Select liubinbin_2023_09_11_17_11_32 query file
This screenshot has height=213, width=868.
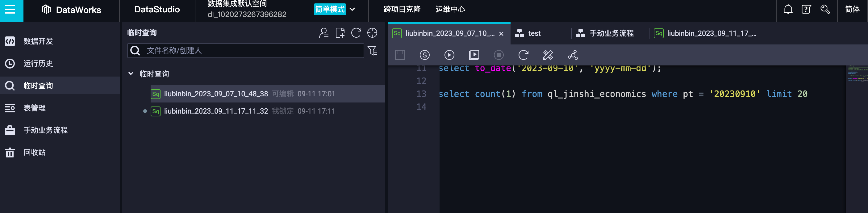coord(216,111)
